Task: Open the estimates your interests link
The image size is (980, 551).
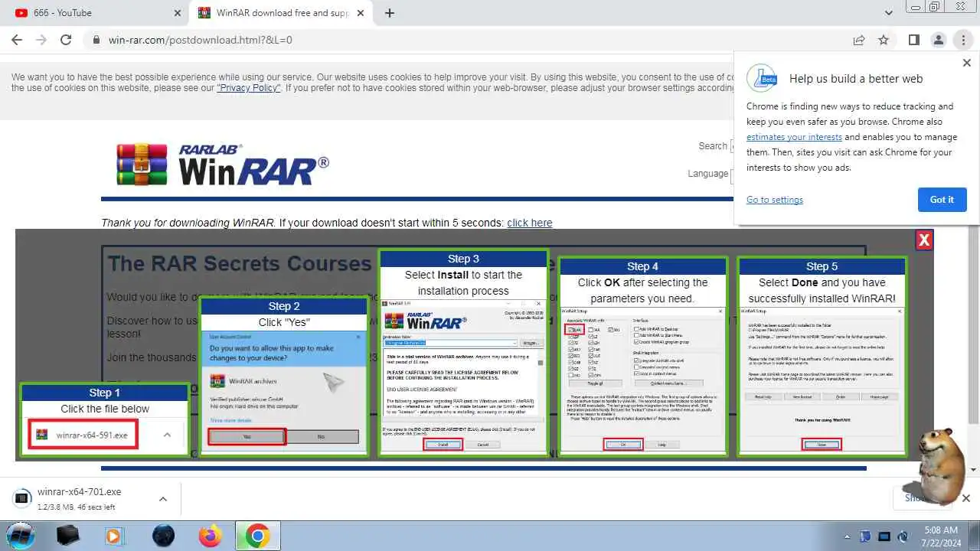Action: tap(794, 137)
